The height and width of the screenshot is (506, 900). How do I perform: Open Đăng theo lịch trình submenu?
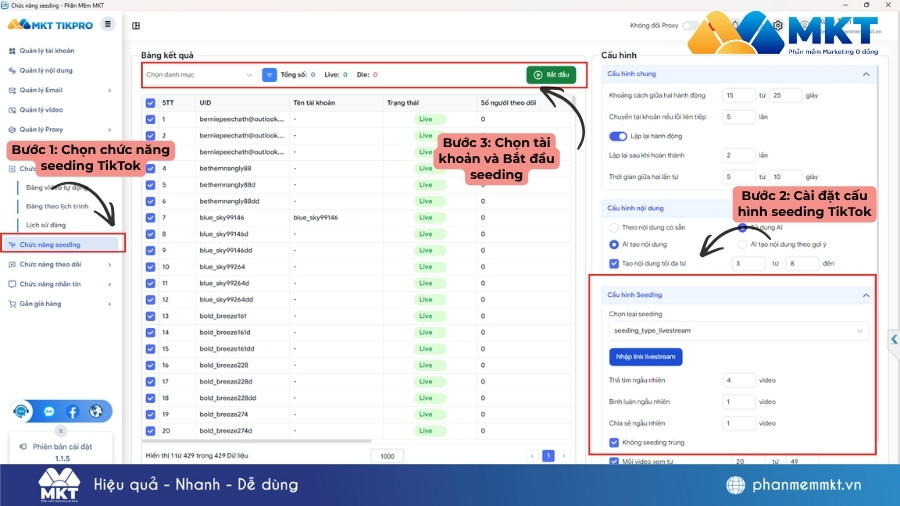(57, 206)
